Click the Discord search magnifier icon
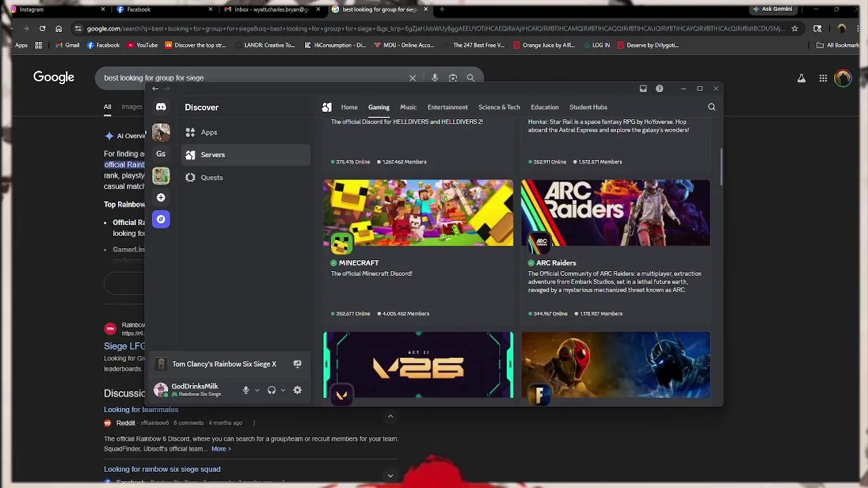The height and width of the screenshot is (488, 868). 711,107
